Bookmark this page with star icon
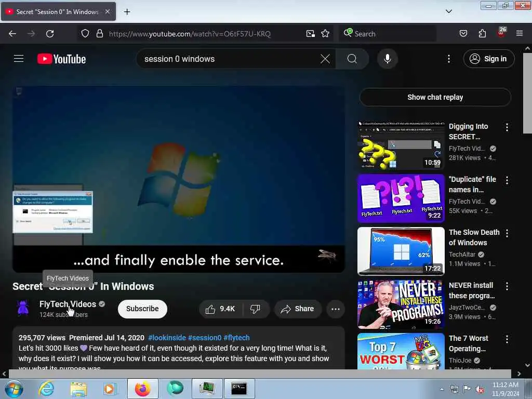This screenshot has width=532, height=399. click(x=325, y=34)
